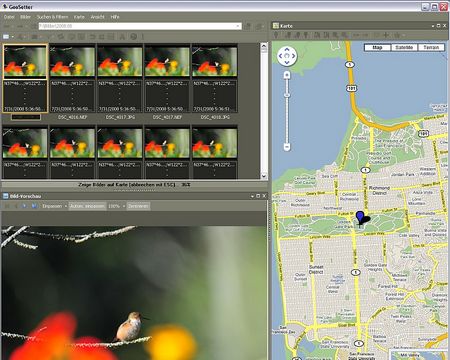
Task: Pan the map left
Action: click(x=281, y=56)
